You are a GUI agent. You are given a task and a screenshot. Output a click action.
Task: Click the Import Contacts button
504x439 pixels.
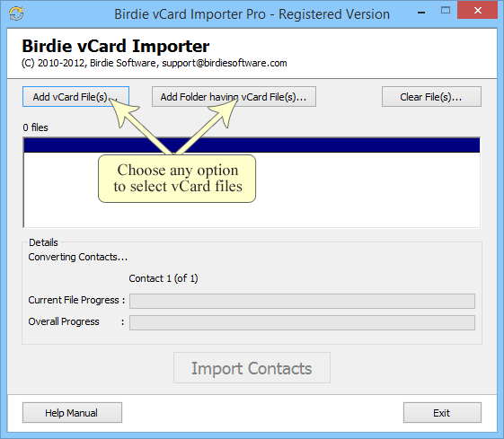tap(252, 368)
